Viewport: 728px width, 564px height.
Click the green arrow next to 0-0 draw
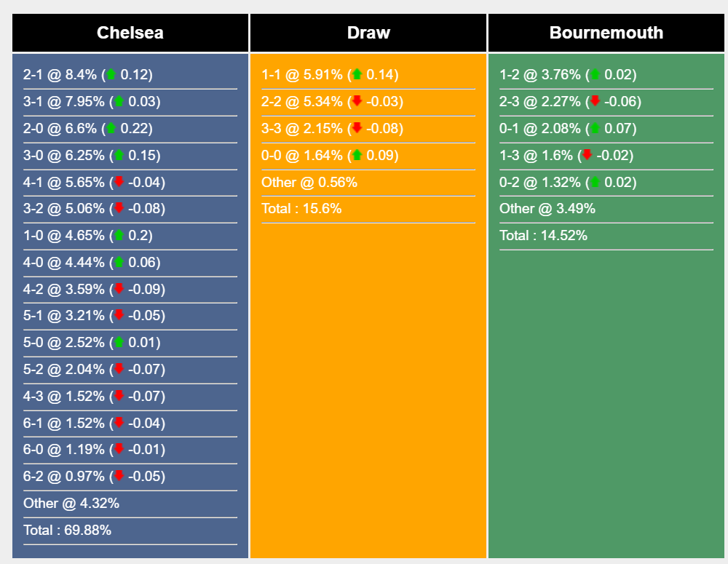357,154
